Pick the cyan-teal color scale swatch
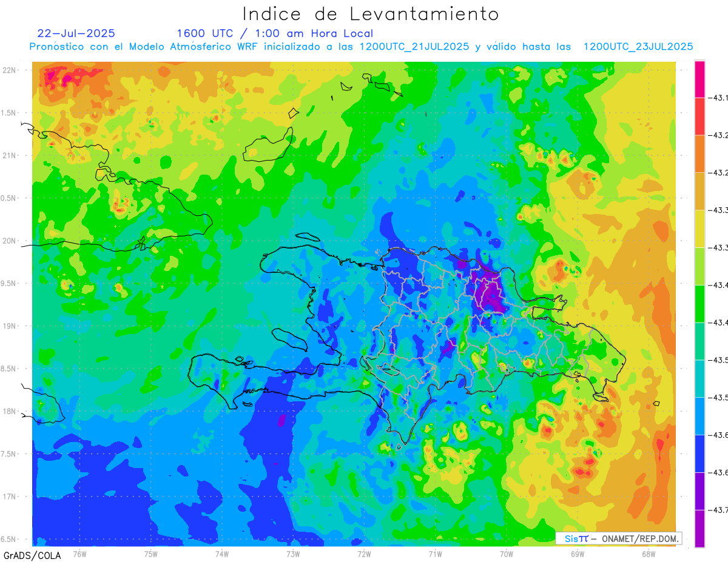 coord(699,378)
